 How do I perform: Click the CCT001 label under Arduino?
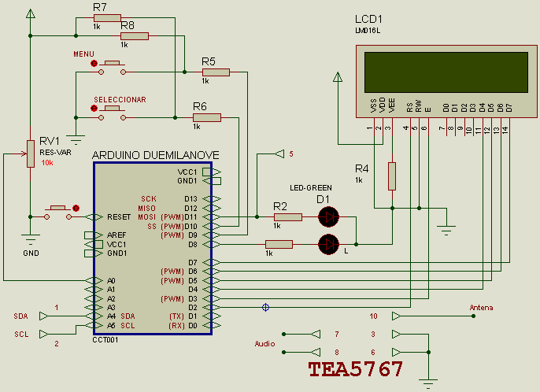(105, 339)
